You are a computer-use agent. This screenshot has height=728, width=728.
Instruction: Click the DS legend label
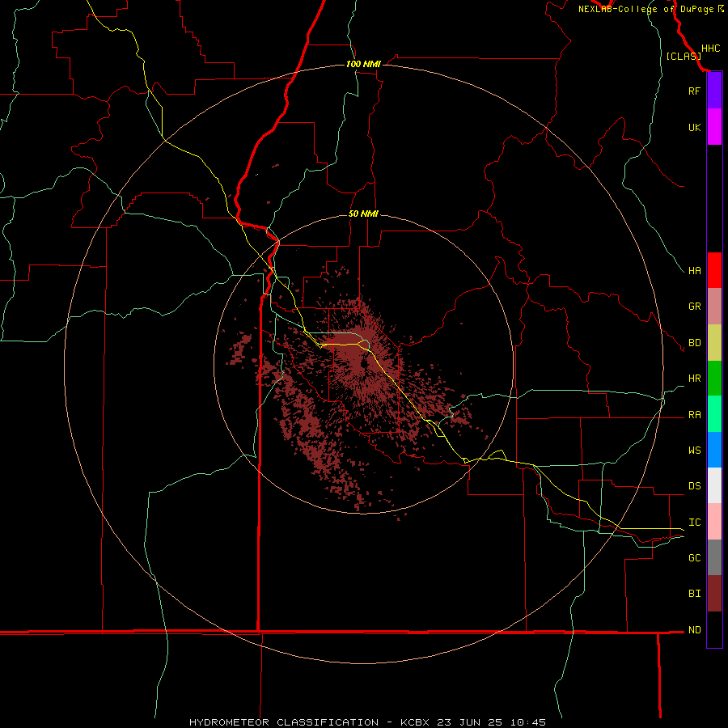pyautogui.click(x=694, y=486)
